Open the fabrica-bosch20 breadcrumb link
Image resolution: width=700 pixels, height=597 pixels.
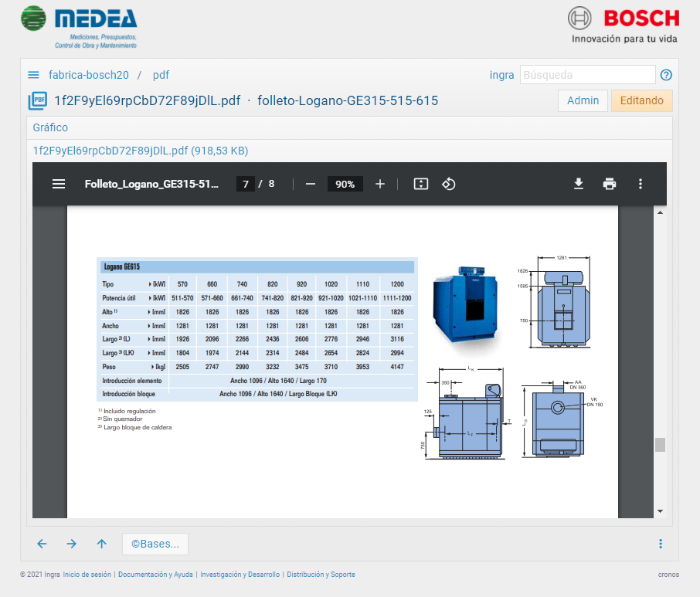tap(89, 75)
